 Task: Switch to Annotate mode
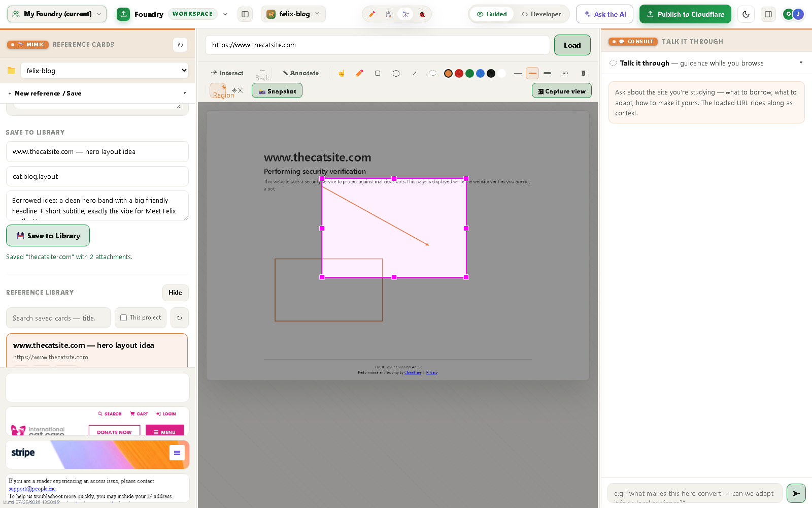pyautogui.click(x=301, y=73)
